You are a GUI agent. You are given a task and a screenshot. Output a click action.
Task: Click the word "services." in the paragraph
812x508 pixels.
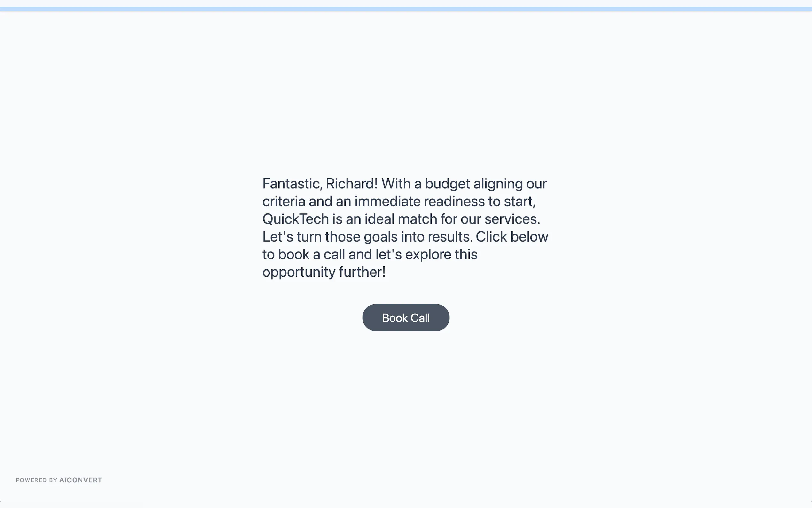click(512, 219)
